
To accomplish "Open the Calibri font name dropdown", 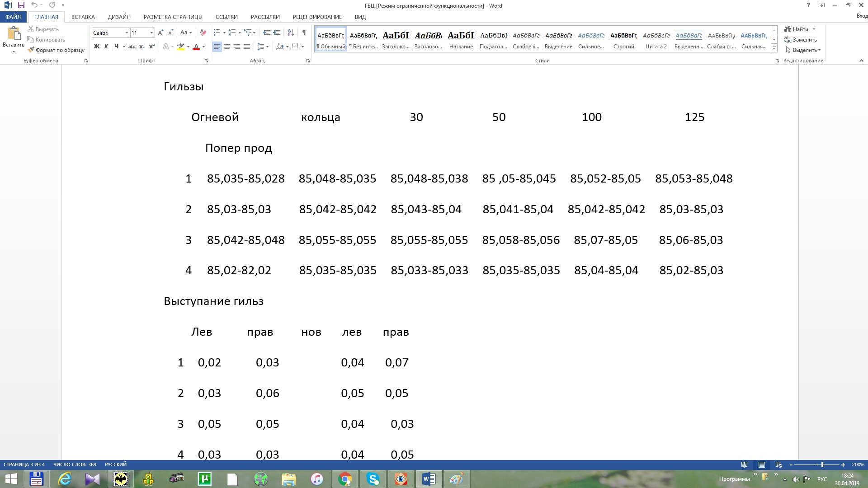I will click(x=127, y=33).
